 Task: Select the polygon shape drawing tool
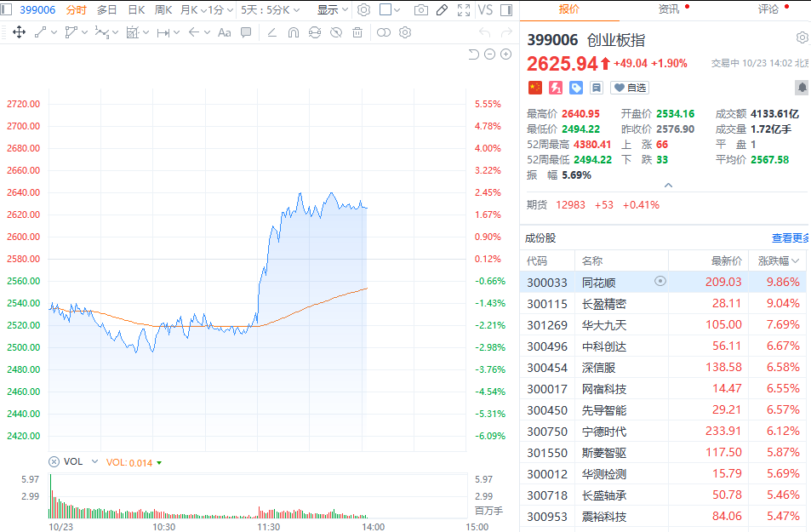pyautogui.click(x=71, y=32)
